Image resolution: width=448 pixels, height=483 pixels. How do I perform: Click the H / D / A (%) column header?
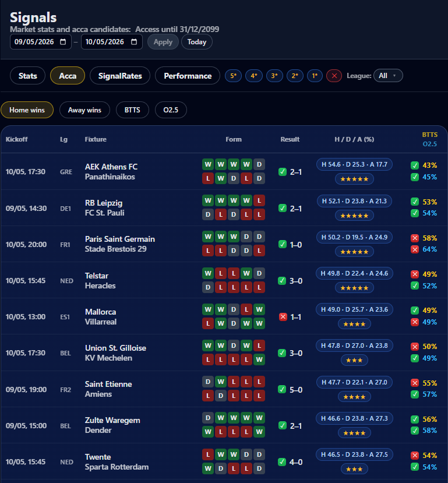coord(354,139)
